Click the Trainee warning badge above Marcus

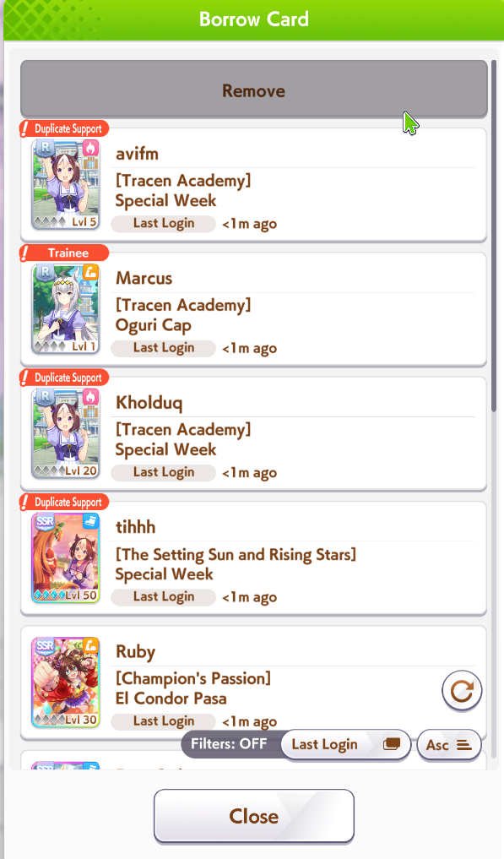(64, 253)
